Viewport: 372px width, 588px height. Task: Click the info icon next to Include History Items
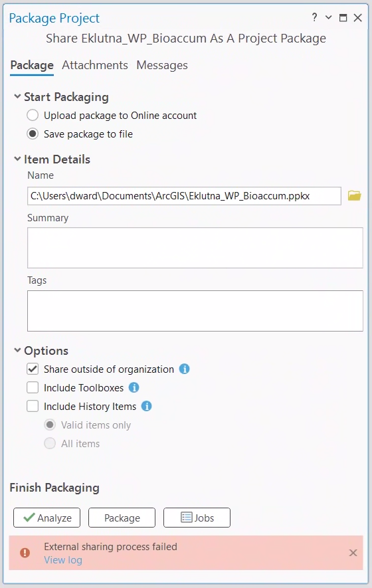pyautogui.click(x=146, y=406)
